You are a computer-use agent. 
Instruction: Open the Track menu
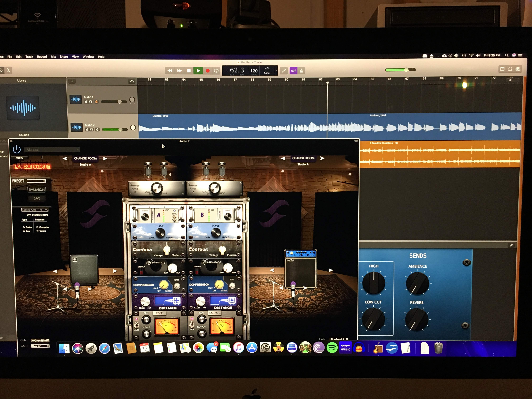29,57
